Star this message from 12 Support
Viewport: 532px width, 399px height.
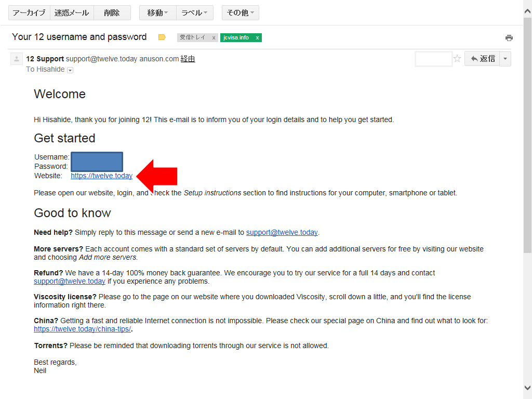457,59
